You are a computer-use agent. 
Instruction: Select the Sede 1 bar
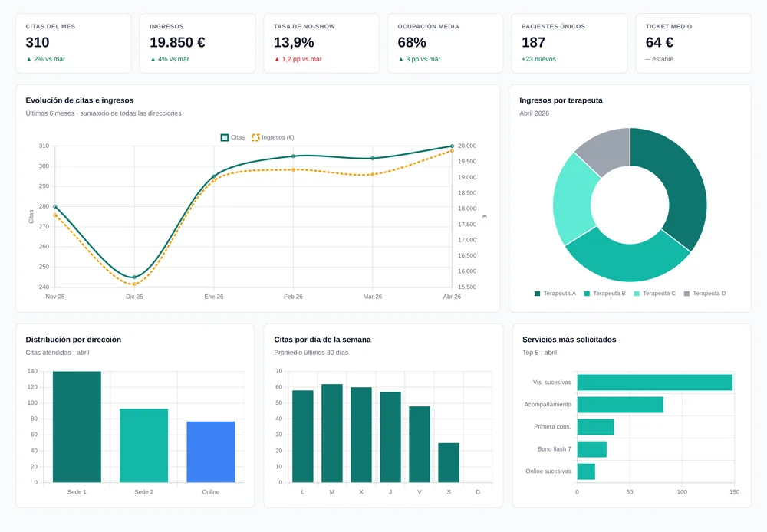77,427
